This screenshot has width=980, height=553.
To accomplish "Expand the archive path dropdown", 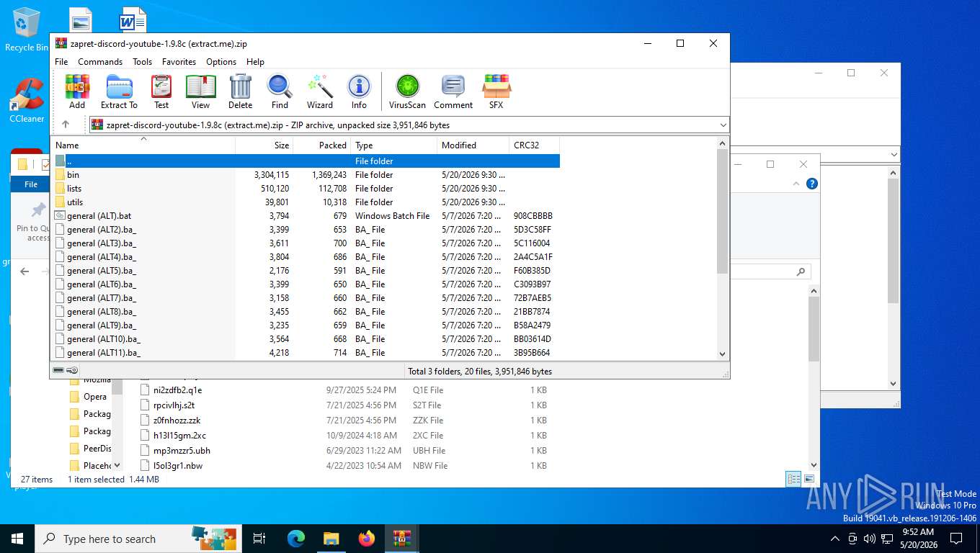I will (723, 125).
